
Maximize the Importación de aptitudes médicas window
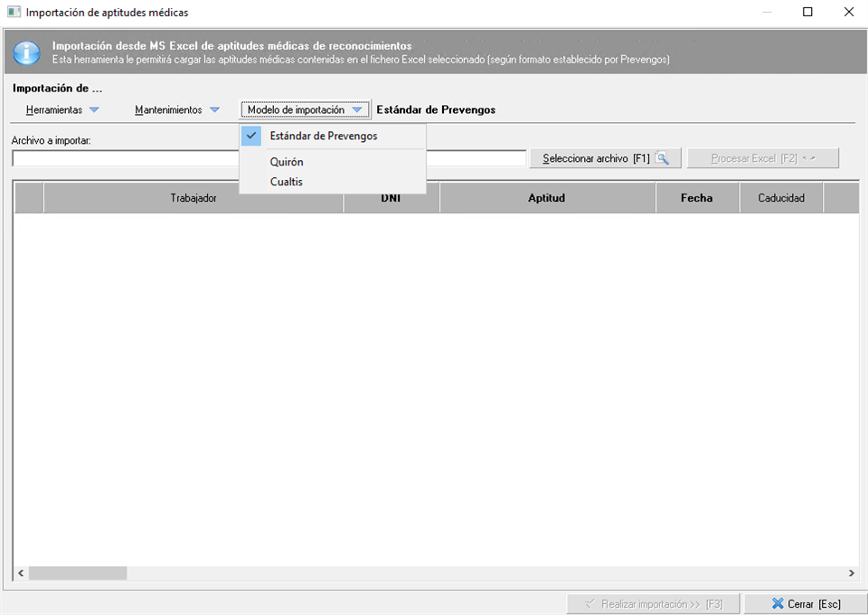(807, 12)
